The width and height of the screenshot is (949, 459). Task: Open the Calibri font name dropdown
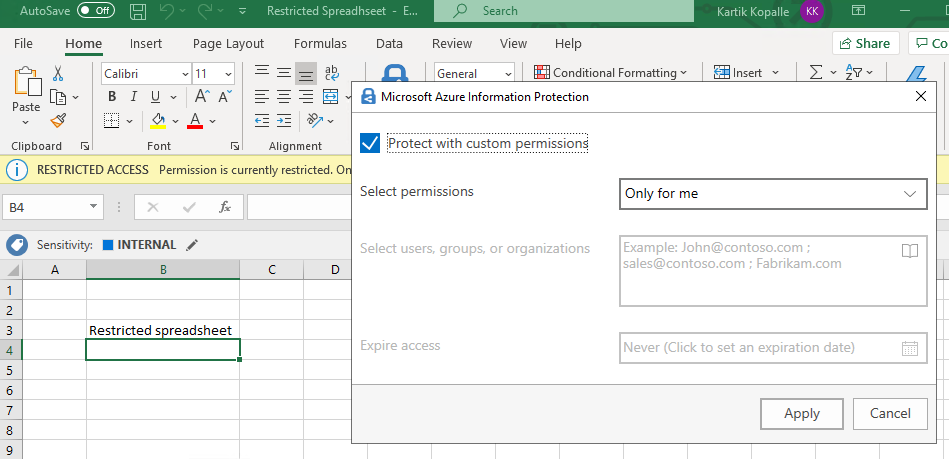pos(185,74)
